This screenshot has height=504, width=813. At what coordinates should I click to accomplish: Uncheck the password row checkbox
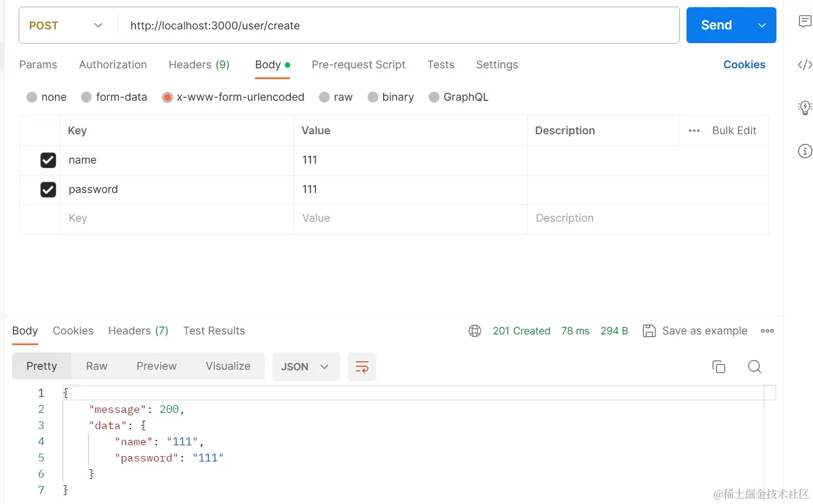click(x=48, y=189)
